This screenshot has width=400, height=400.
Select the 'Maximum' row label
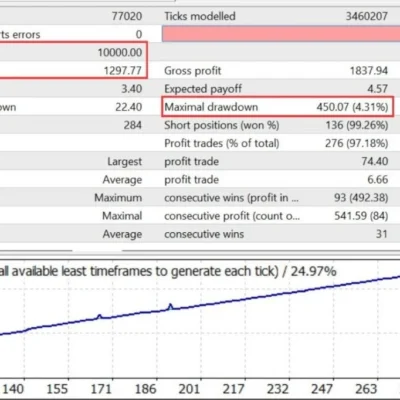118,198
